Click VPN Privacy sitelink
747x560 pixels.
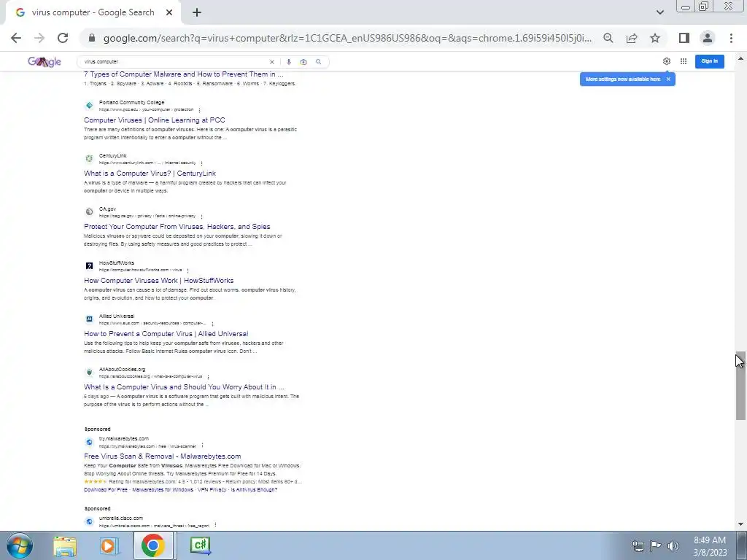point(212,489)
